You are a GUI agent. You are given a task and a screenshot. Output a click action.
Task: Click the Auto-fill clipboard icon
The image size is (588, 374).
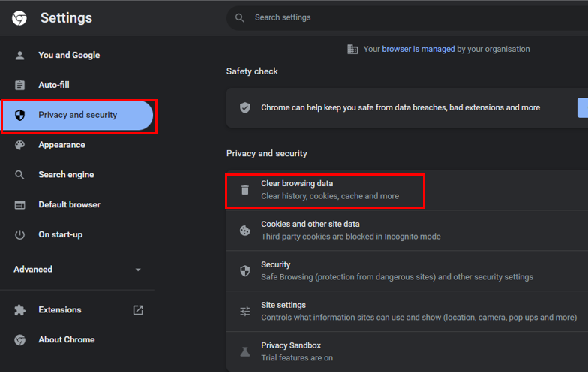[x=19, y=85]
